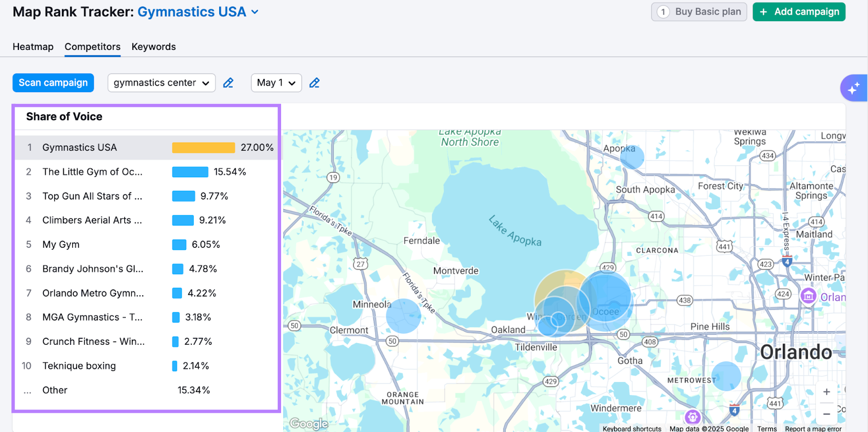Zoom in the map with plus button
868x432 pixels.
point(826,391)
